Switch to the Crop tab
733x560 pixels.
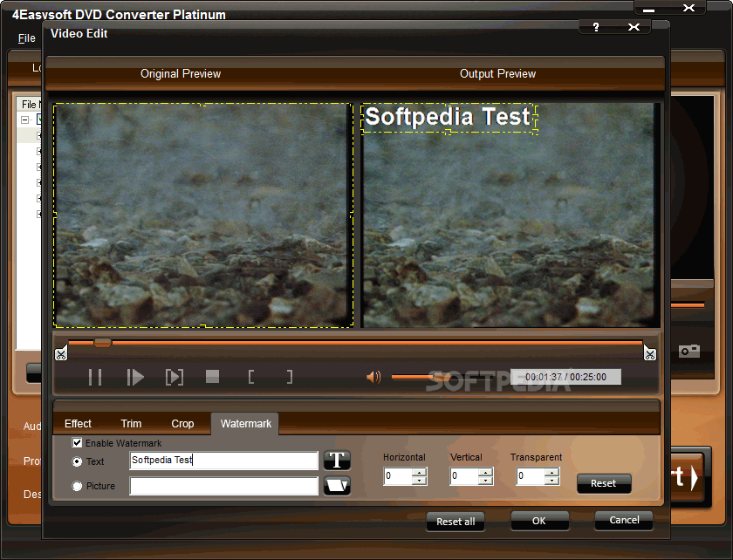pos(182,424)
